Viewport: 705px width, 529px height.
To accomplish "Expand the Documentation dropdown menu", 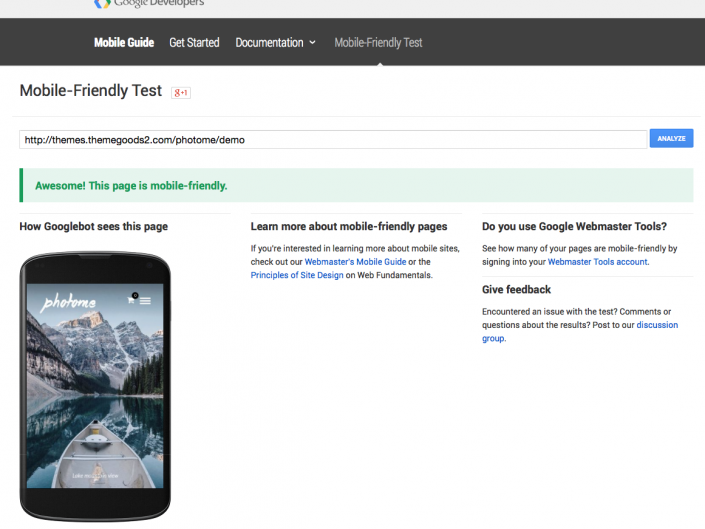I will pyautogui.click(x=275, y=43).
